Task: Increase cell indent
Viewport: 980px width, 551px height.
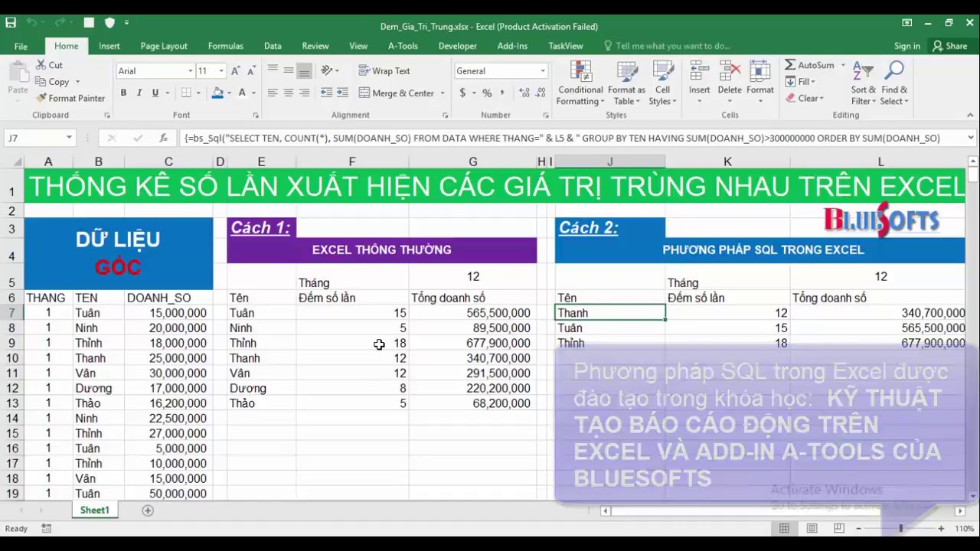Action: pyautogui.click(x=342, y=93)
